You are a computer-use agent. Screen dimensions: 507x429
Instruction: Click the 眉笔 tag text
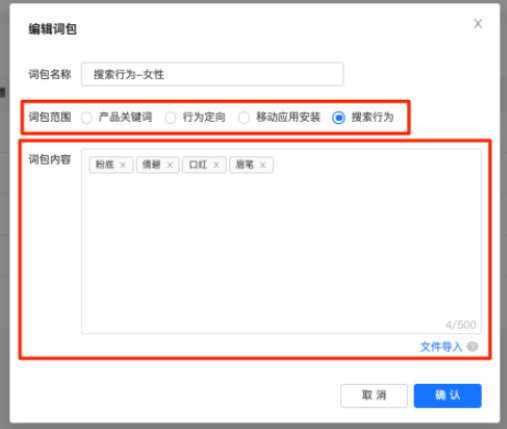245,165
